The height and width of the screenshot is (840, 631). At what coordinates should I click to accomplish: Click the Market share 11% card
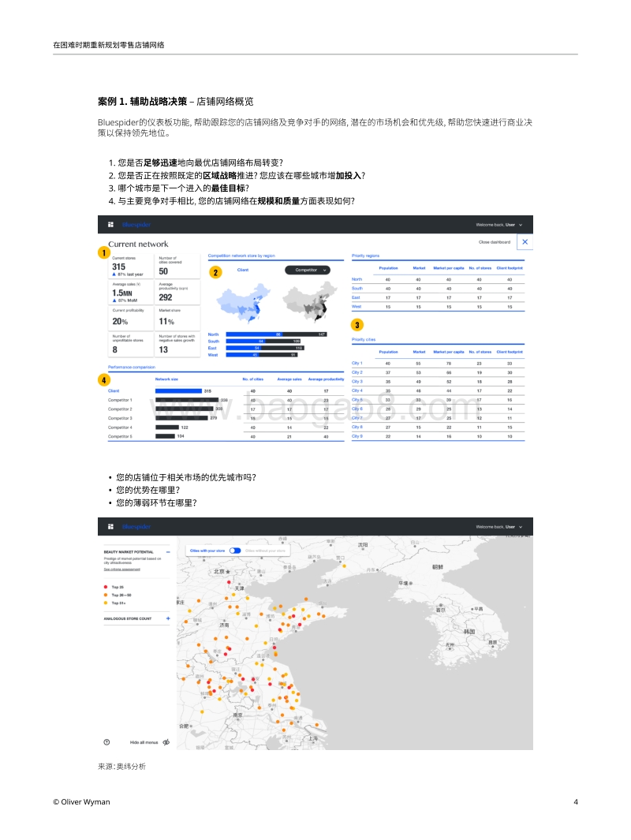click(x=177, y=318)
